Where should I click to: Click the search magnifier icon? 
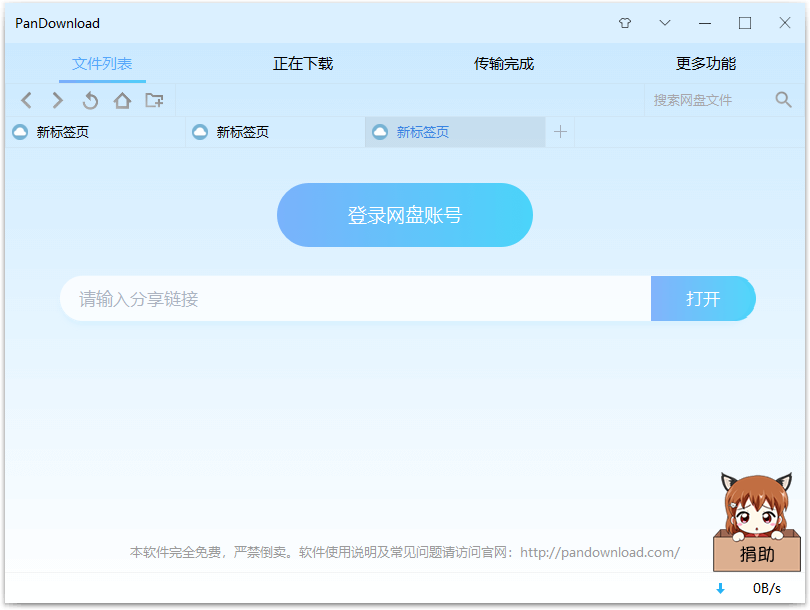tap(783, 100)
